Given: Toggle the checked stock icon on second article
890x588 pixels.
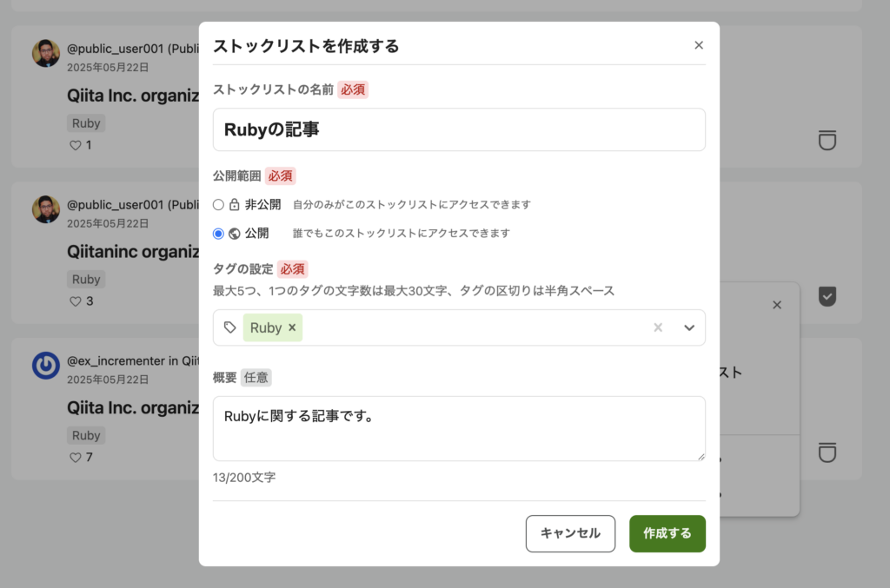Looking at the screenshot, I should click(x=827, y=297).
